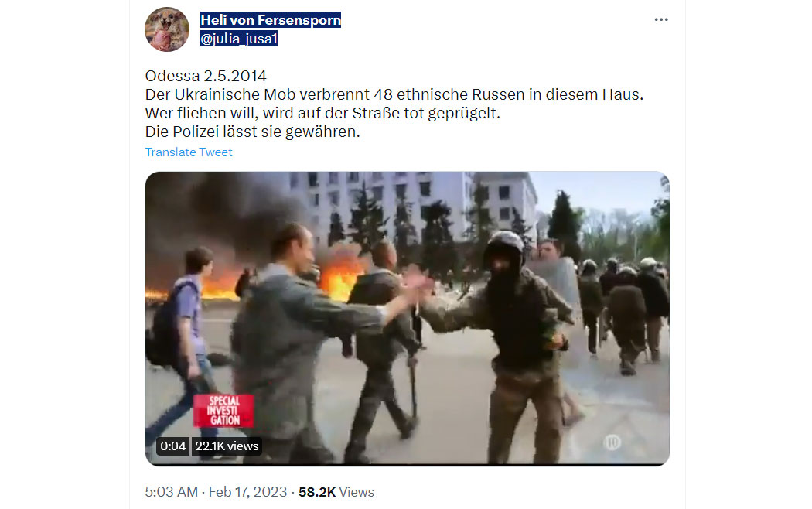Viewport: 812px width, 509px height.
Task: Click the 0:04 video duration badge
Action: click(173, 446)
